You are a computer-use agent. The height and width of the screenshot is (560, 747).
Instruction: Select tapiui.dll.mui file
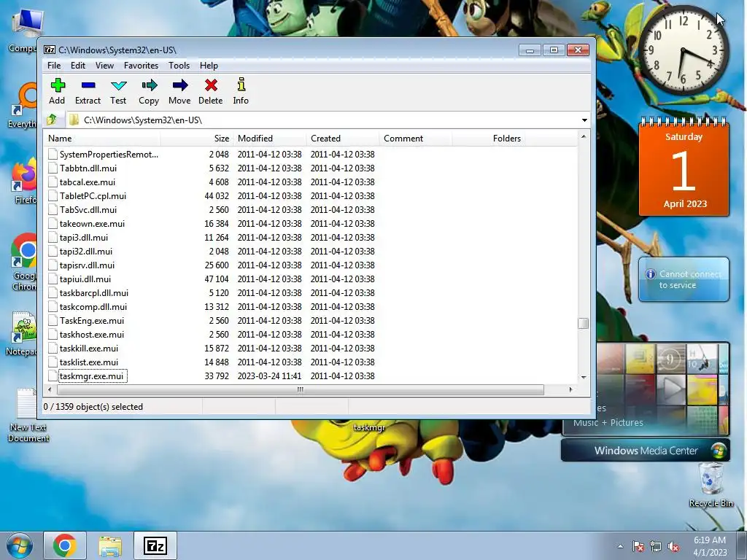[85, 279]
